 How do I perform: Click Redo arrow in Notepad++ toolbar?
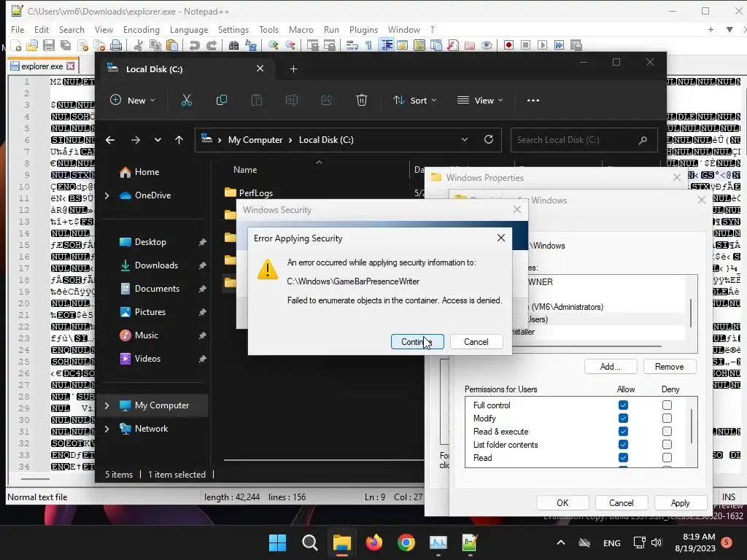click(x=211, y=45)
